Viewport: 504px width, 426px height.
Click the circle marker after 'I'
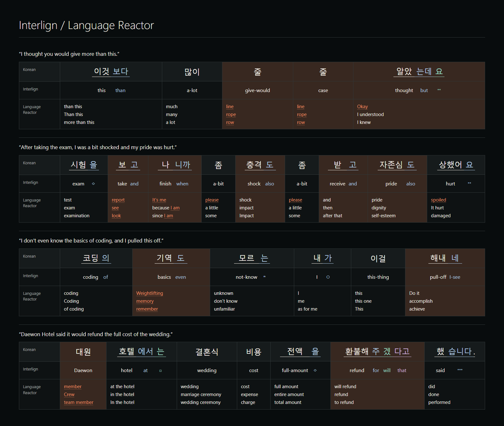point(328,277)
